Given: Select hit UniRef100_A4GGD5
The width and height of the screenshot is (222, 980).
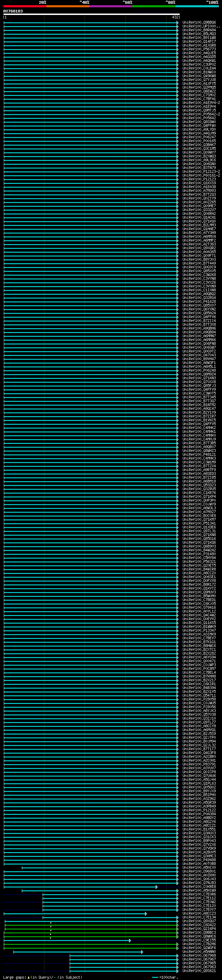Looking at the screenshot, I should (199, 57).
